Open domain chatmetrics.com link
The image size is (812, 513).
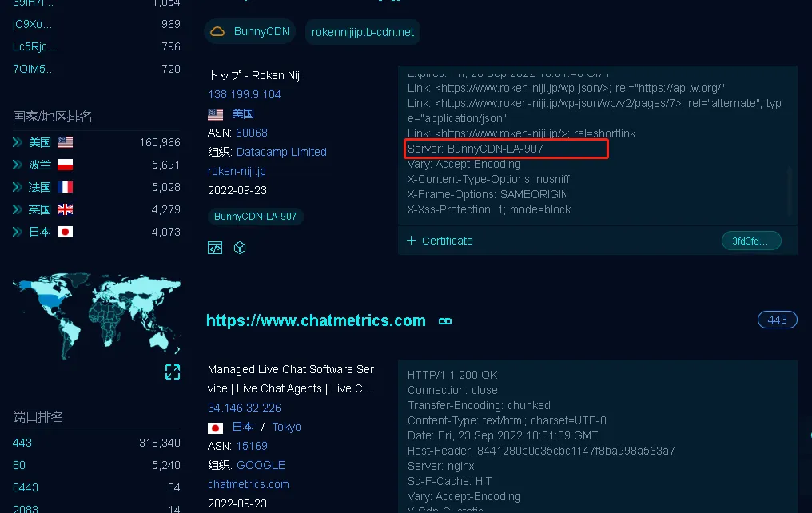point(249,484)
